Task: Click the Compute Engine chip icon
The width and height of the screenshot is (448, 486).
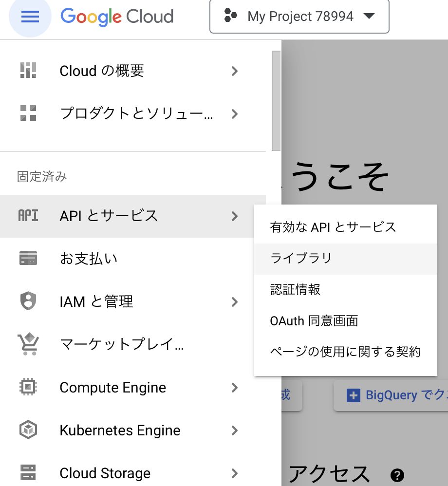Action: tap(28, 387)
